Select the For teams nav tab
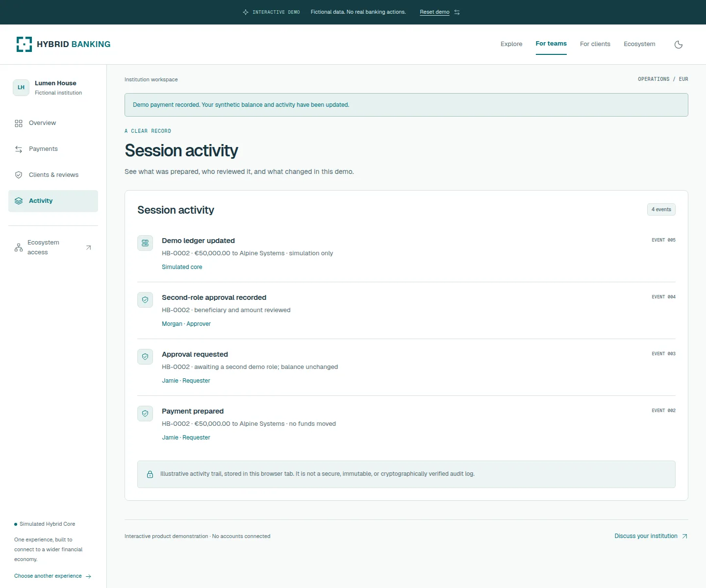This screenshot has height=588, width=706. [551, 44]
